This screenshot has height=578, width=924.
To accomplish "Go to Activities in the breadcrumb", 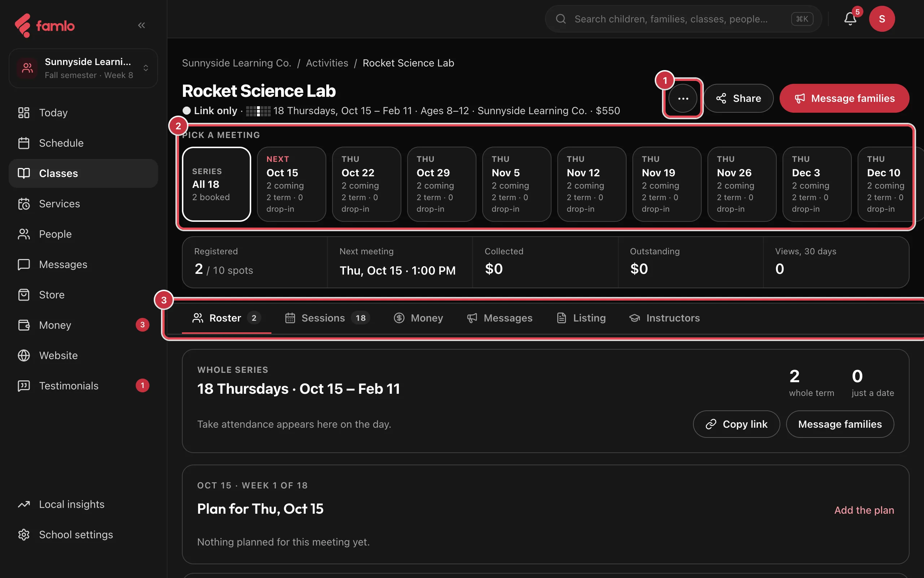I will click(x=327, y=63).
